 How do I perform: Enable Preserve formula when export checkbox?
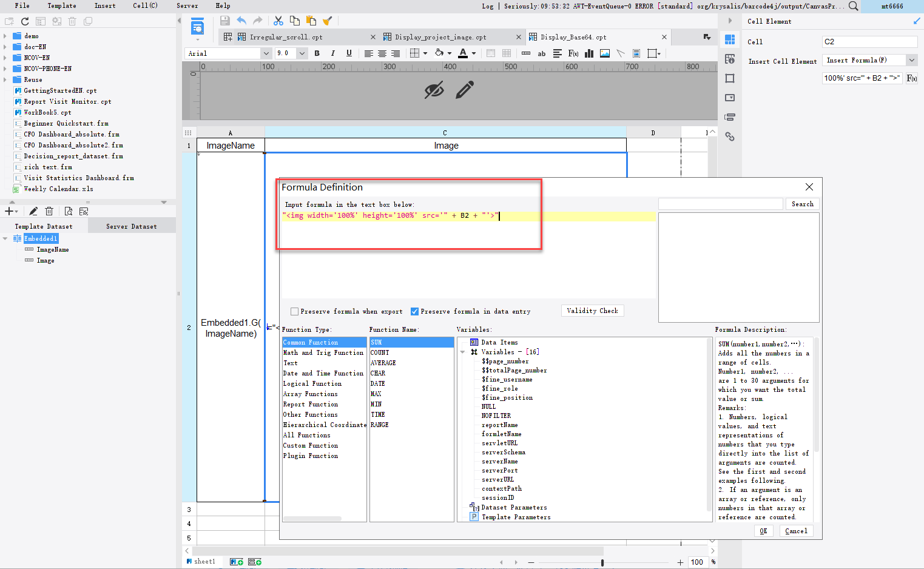pos(295,311)
